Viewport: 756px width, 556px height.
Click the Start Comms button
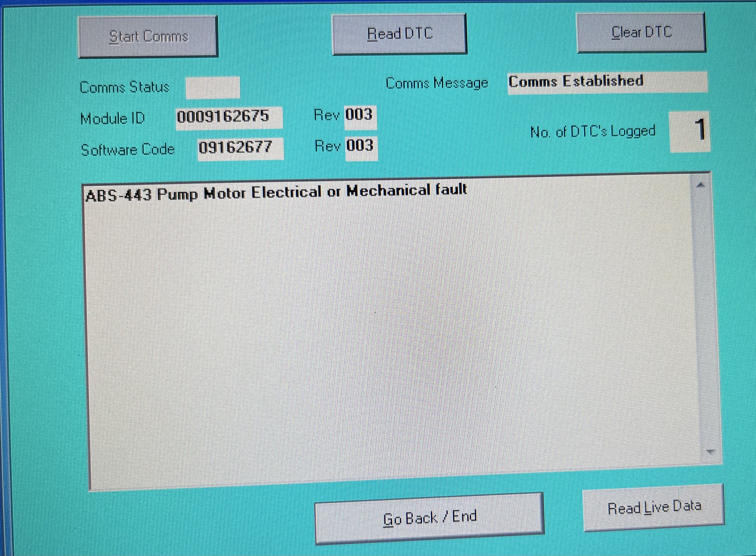click(148, 37)
